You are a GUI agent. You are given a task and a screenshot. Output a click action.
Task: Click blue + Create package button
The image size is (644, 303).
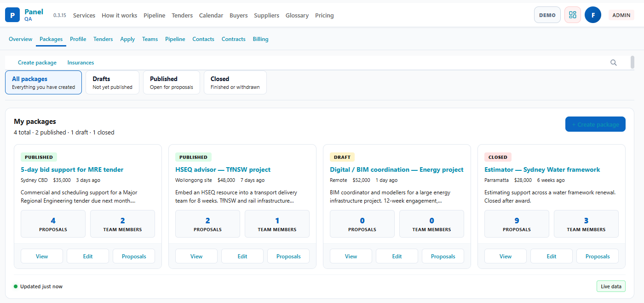pyautogui.click(x=595, y=124)
